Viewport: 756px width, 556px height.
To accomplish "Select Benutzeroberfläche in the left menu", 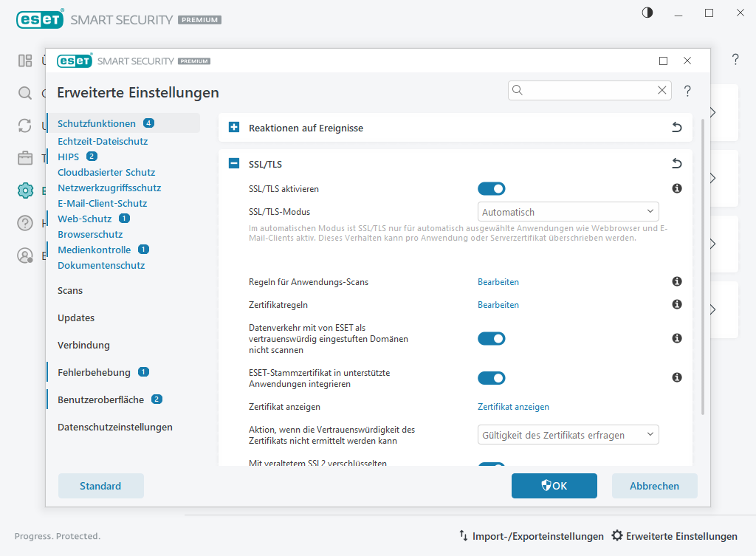I will point(100,399).
